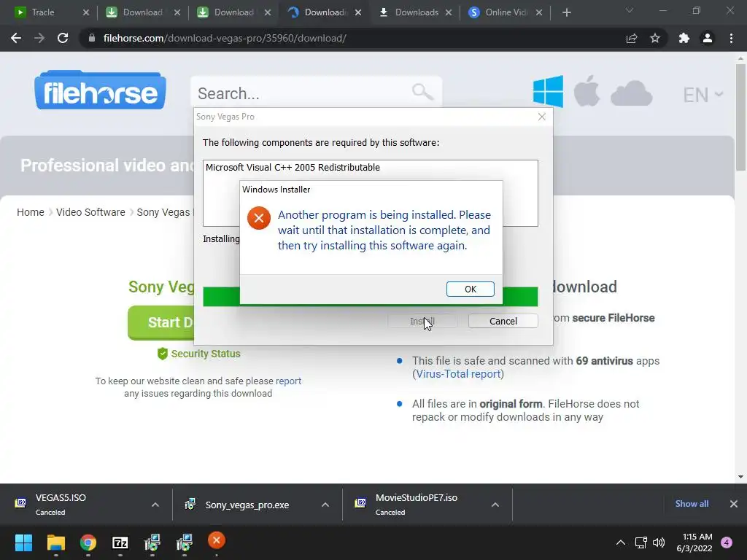Switch to the Online Vid tab
This screenshot has width=747, height=560.
click(x=506, y=12)
